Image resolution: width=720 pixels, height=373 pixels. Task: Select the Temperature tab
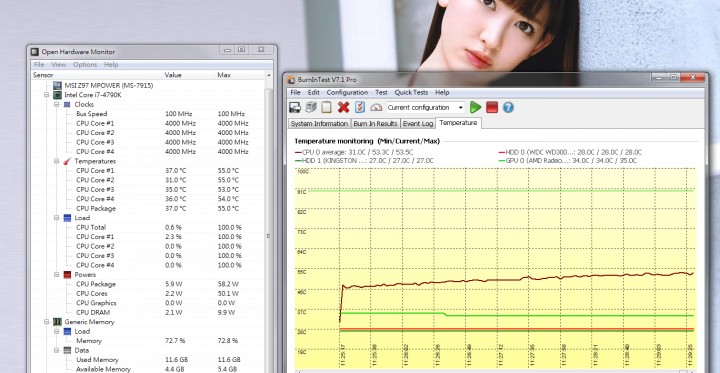458,123
